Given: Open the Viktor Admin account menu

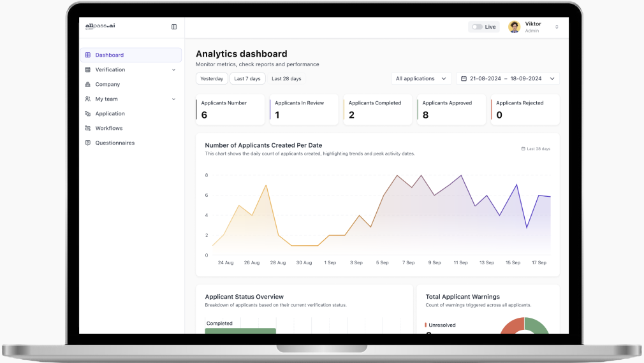Looking at the screenshot, I should (556, 27).
